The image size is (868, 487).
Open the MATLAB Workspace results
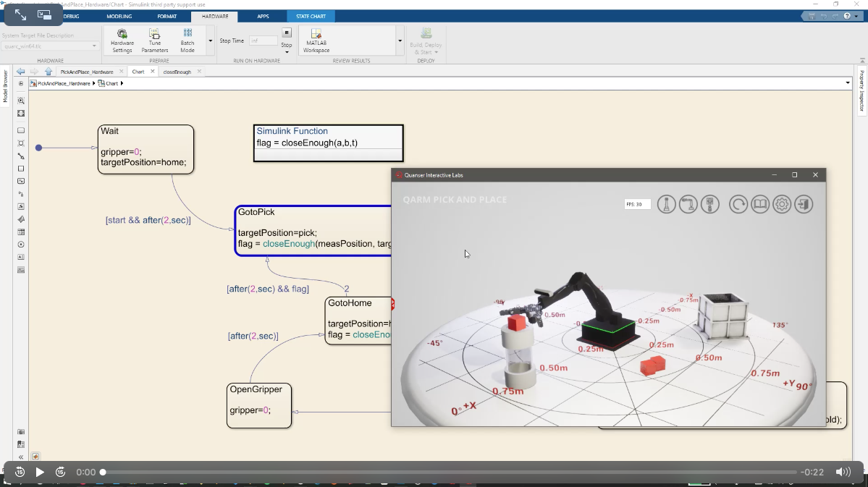[316, 41]
